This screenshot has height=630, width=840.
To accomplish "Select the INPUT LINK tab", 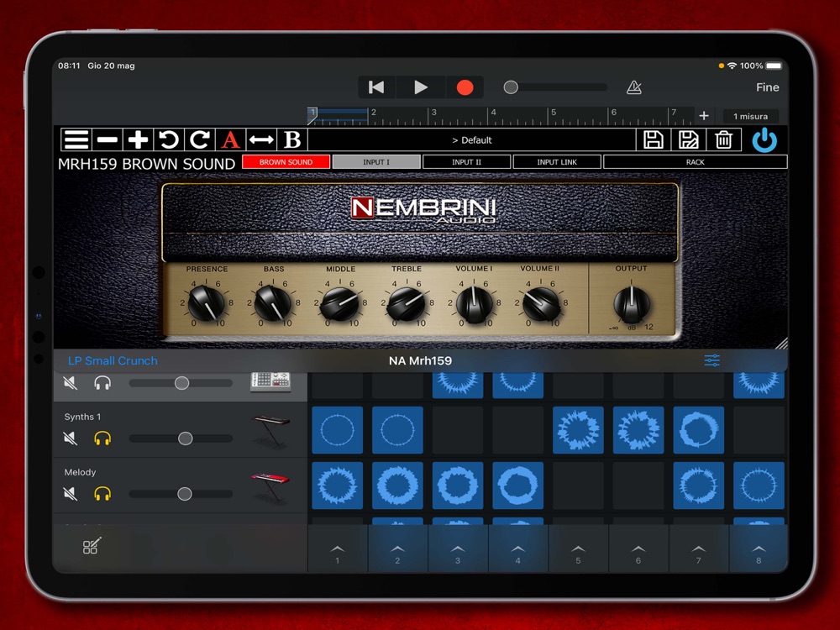I will tap(557, 162).
